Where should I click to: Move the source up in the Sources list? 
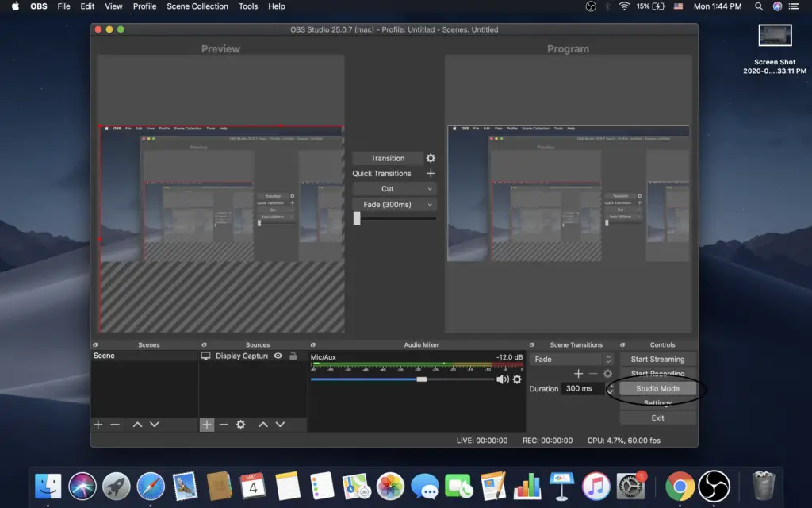click(263, 425)
